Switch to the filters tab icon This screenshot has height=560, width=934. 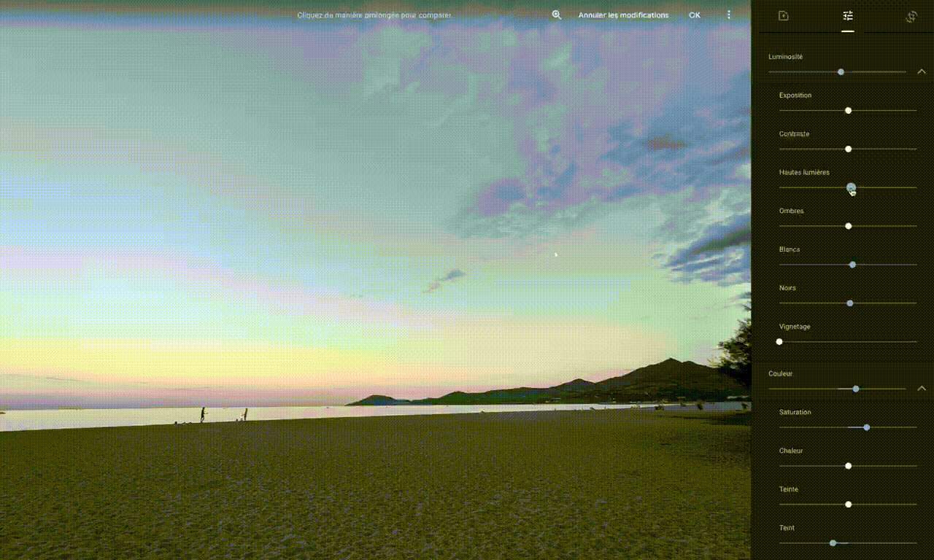click(x=784, y=16)
